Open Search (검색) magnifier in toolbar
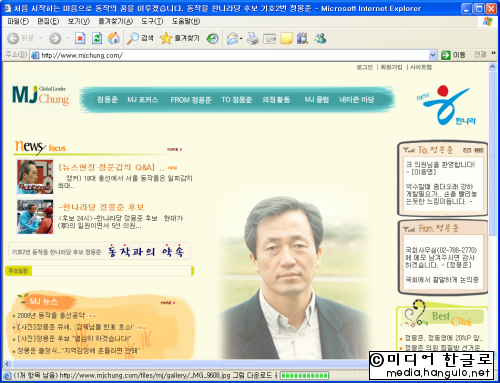The width and height of the screenshot is (500, 383). point(140,38)
